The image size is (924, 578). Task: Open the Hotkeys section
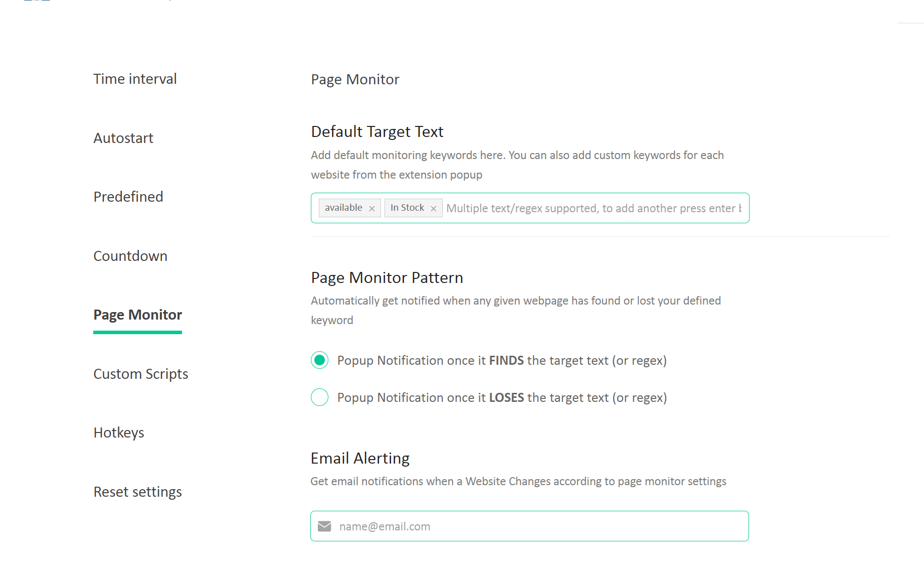click(119, 432)
